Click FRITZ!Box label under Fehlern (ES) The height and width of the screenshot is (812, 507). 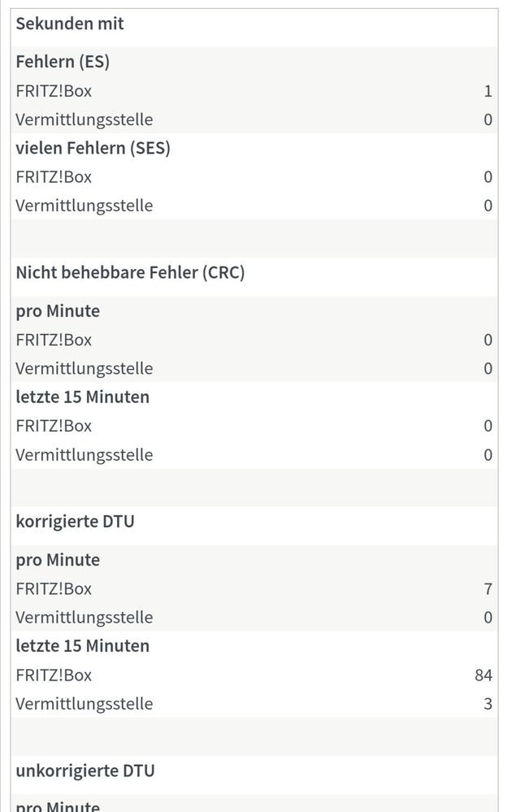point(54,91)
